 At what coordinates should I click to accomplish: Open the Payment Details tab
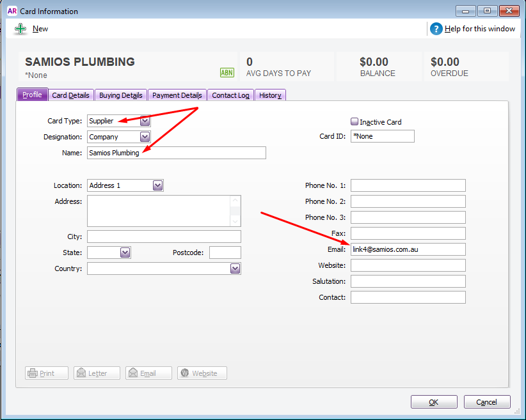(177, 95)
